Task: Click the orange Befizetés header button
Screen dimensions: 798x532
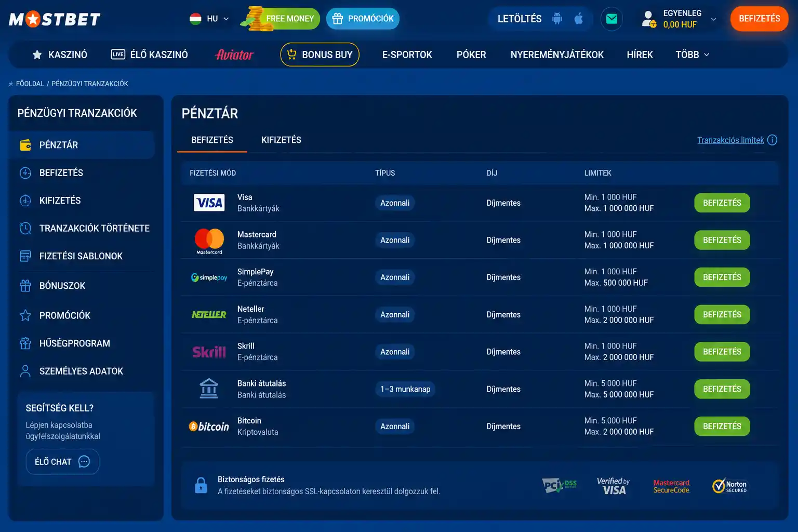Action: click(759, 19)
